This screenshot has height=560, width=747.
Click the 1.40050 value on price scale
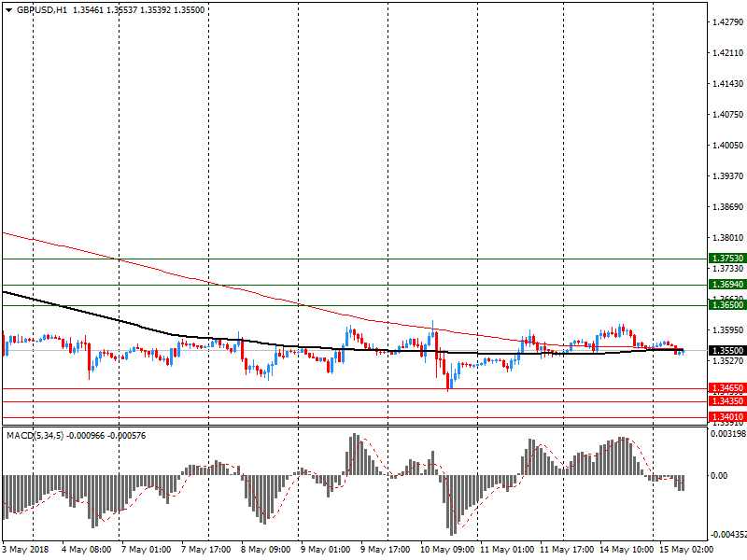(726, 146)
